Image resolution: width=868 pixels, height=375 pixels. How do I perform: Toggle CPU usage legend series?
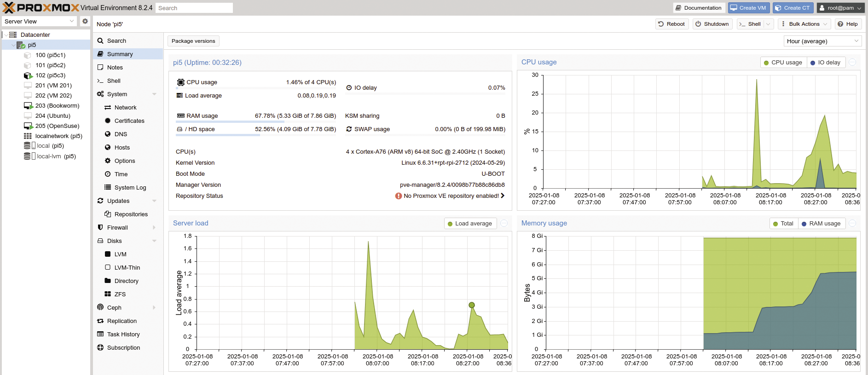783,63
